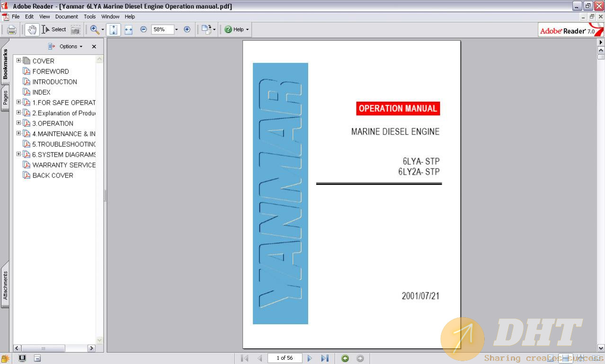This screenshot has width=605, height=364.
Task: Expand the COVER bookmark
Action: 18,60
